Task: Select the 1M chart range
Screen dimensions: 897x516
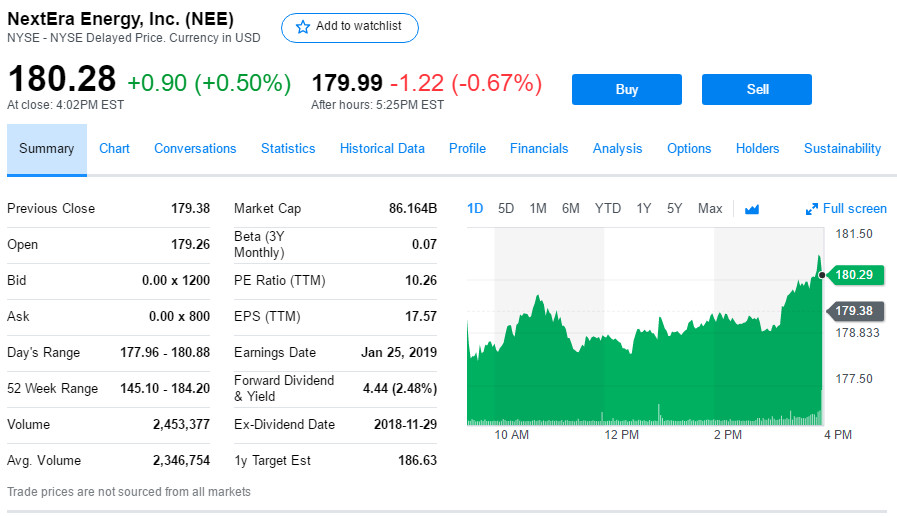Action: coord(538,209)
